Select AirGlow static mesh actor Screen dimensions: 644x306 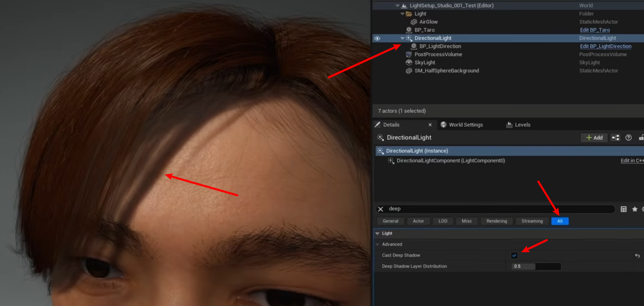pyautogui.click(x=429, y=22)
